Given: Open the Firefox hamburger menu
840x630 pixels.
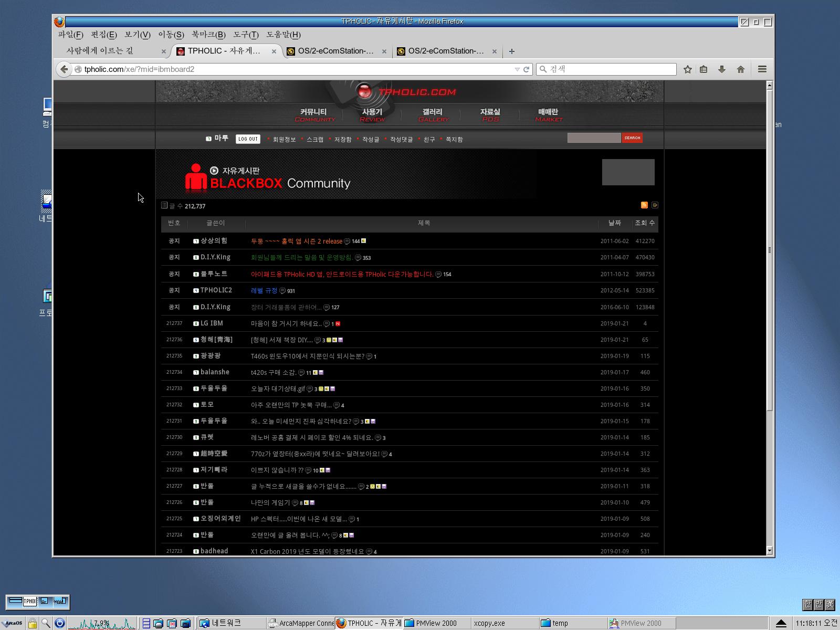Looking at the screenshot, I should [762, 69].
